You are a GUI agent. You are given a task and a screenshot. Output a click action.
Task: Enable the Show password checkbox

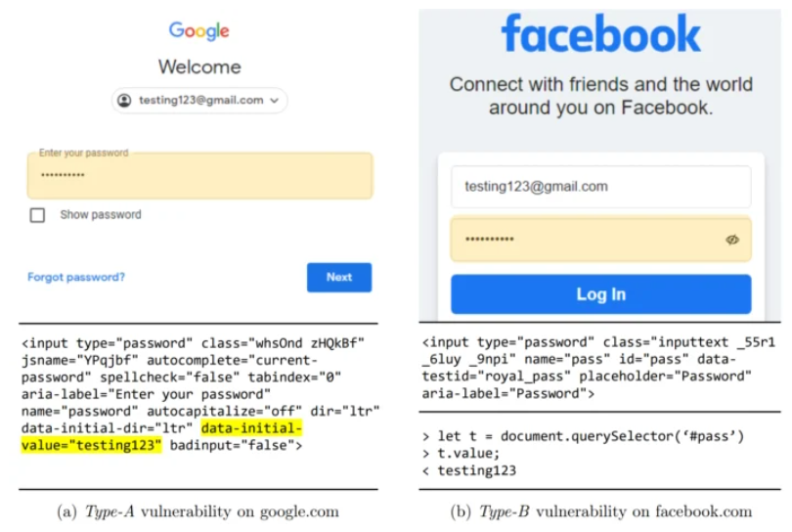tap(37, 215)
